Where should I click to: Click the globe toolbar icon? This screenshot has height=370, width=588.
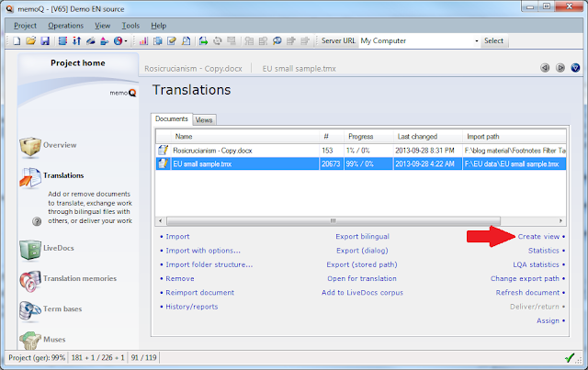119,41
